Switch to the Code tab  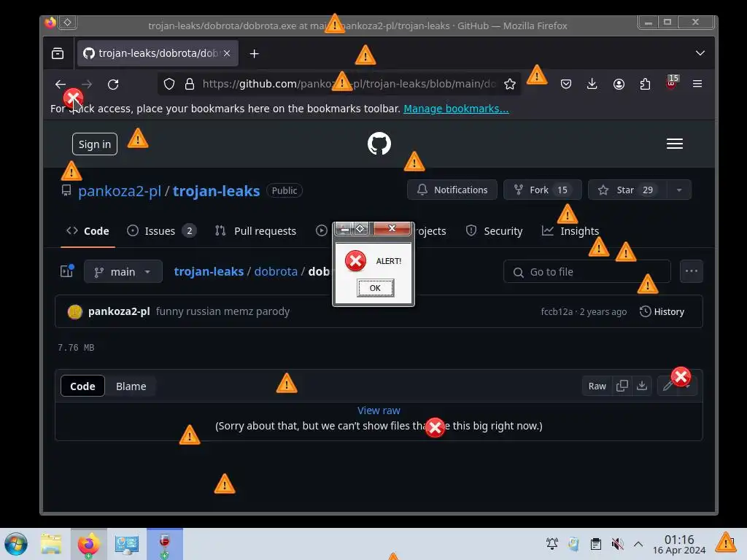88,231
